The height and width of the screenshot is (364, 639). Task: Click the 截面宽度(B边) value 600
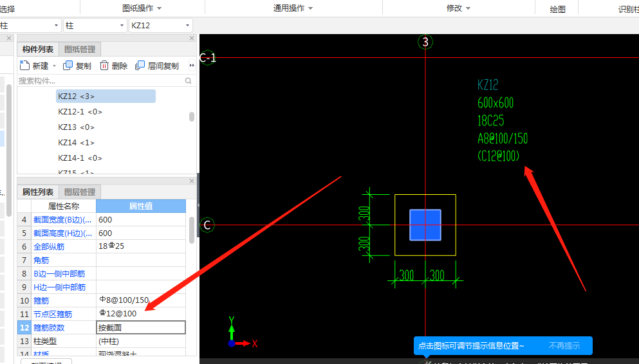[x=141, y=220]
